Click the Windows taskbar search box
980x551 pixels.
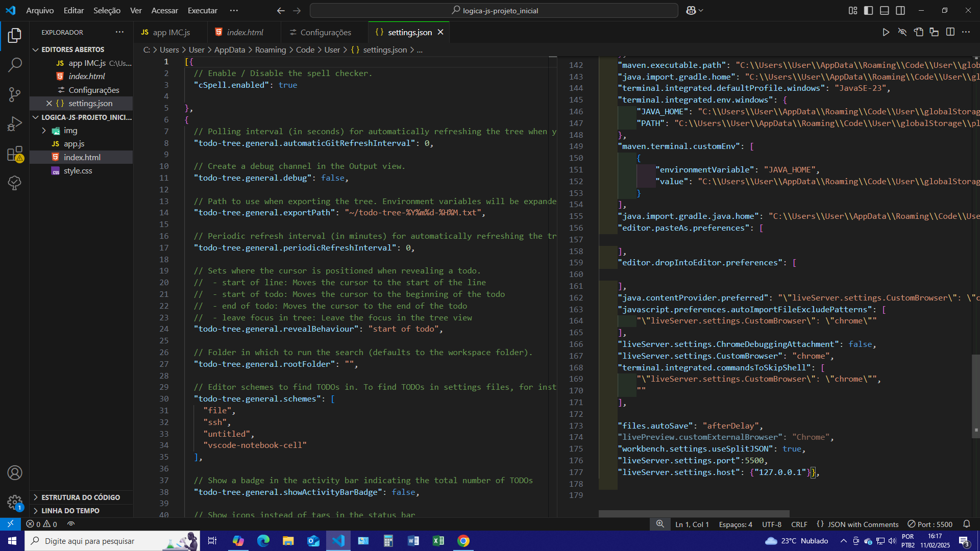112,541
